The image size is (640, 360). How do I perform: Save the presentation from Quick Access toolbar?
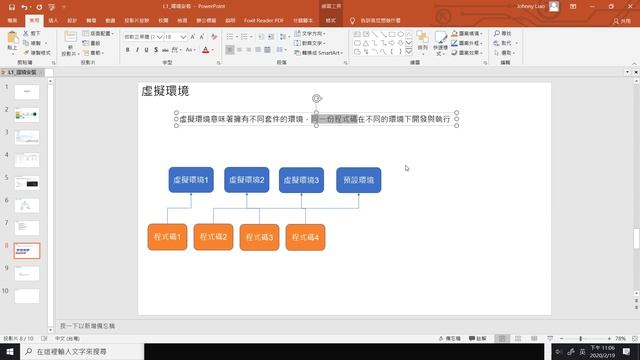11,7
